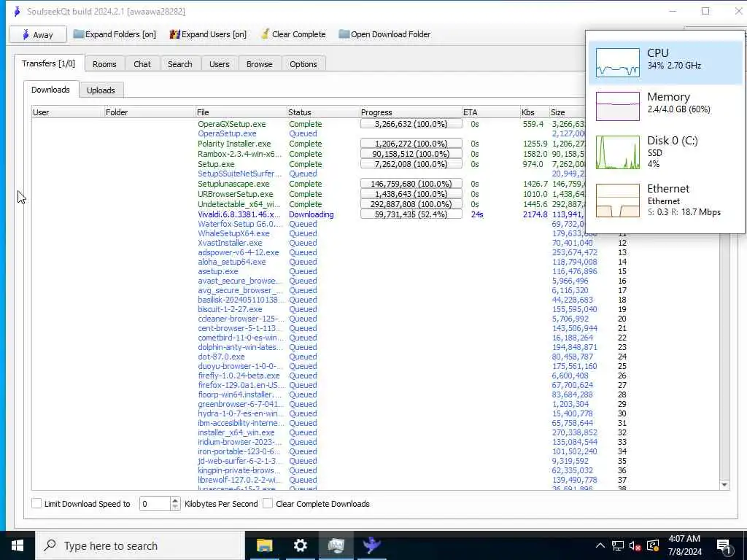Open the Search tab
Screen dimensions: 747x560
pos(179,64)
